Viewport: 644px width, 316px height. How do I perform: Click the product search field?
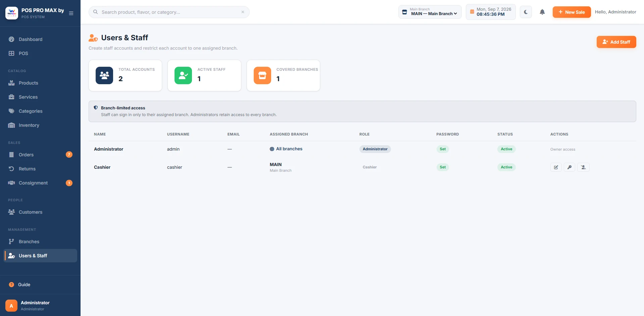169,12
